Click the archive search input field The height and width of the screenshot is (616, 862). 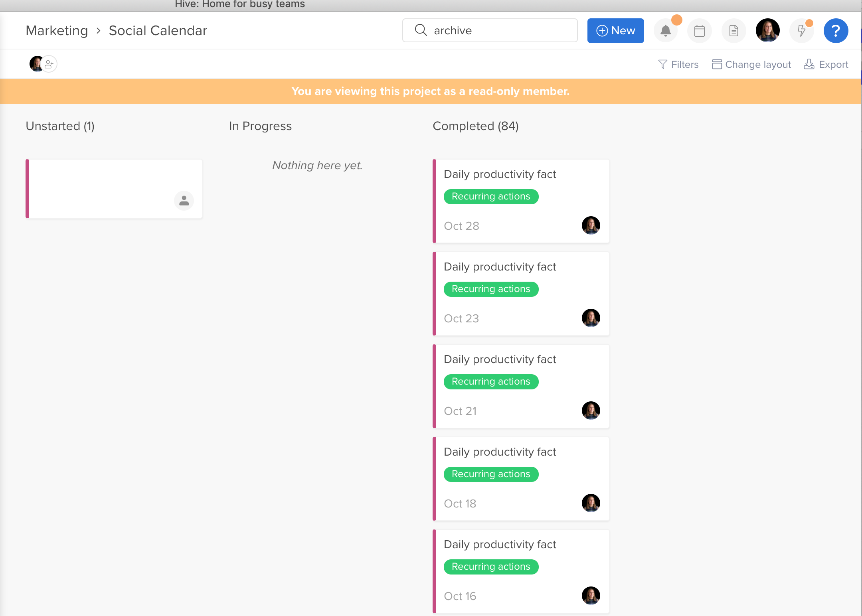[490, 30]
